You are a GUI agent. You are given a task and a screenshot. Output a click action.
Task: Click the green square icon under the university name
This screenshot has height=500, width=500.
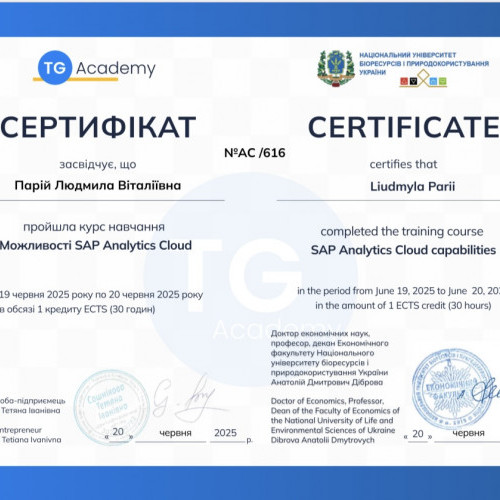point(443,81)
